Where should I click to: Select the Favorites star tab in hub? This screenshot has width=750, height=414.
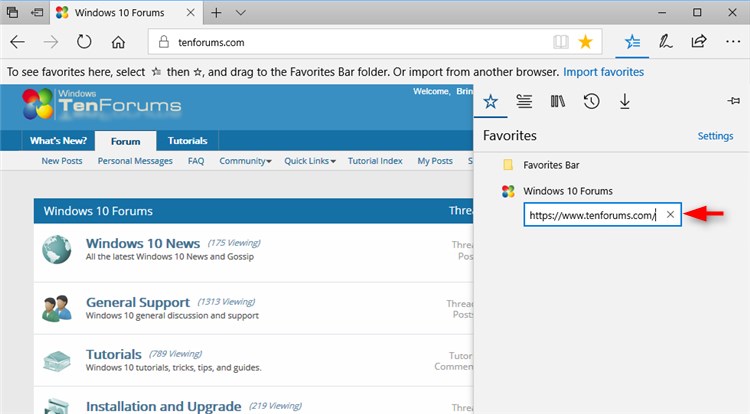[490, 101]
